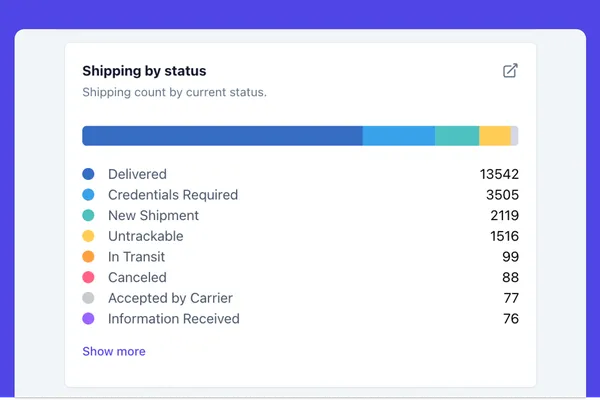Screen dimensions: 600x400
Task: Select the Credentials Required status label
Action: point(173,195)
